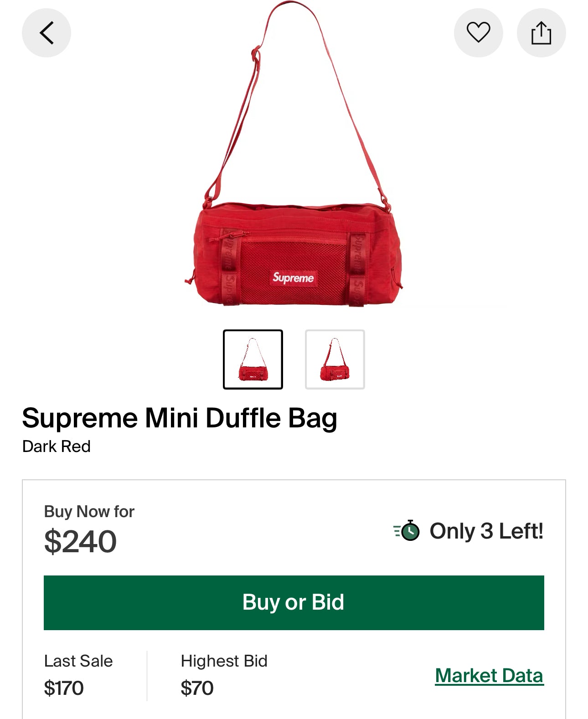The height and width of the screenshot is (719, 588).
Task: Tap the Highest Bid label
Action: pyautogui.click(x=224, y=661)
